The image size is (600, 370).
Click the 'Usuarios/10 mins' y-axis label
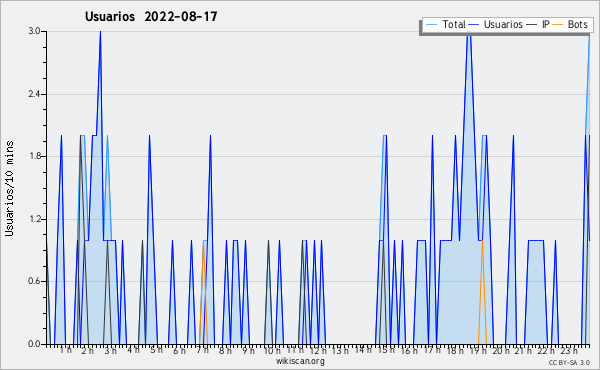(9, 188)
